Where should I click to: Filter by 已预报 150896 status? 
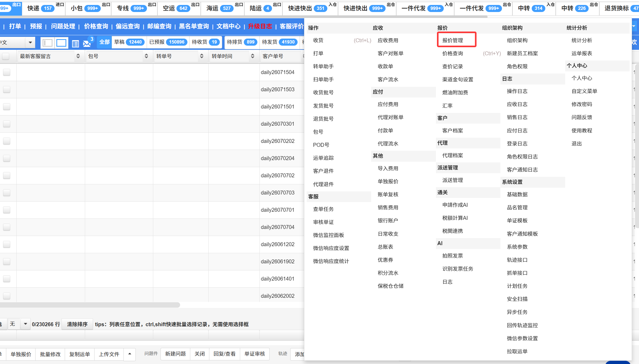[168, 42]
